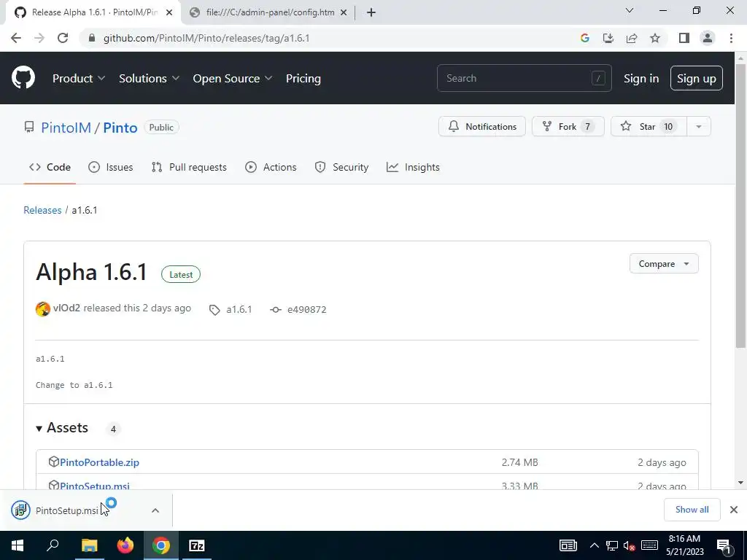
Task: Switch to the config.htm tab
Action: coord(270,12)
